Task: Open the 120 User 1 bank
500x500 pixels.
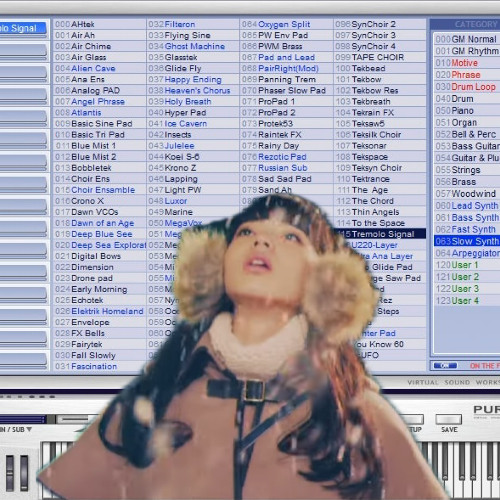Action: coord(467,265)
